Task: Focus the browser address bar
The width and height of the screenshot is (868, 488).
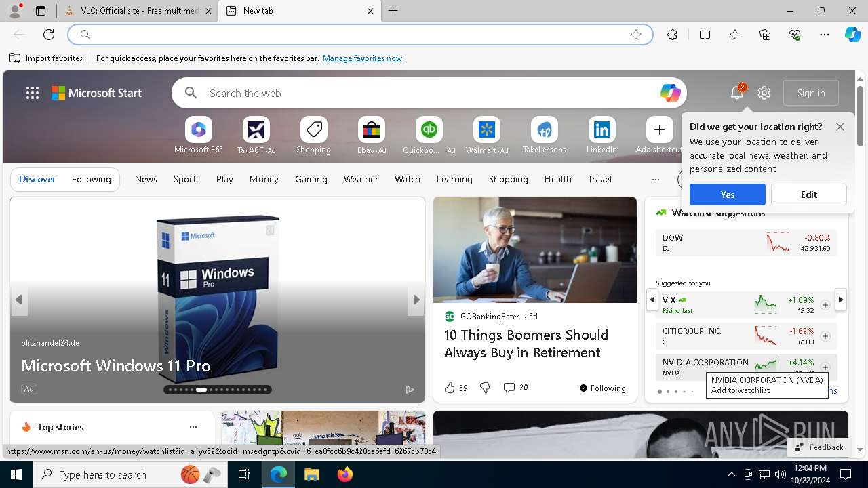Action: click(x=359, y=35)
